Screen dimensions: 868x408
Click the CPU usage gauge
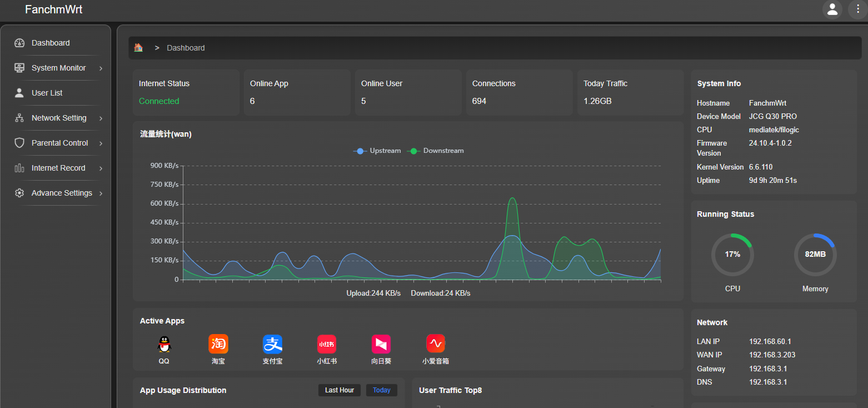click(732, 254)
